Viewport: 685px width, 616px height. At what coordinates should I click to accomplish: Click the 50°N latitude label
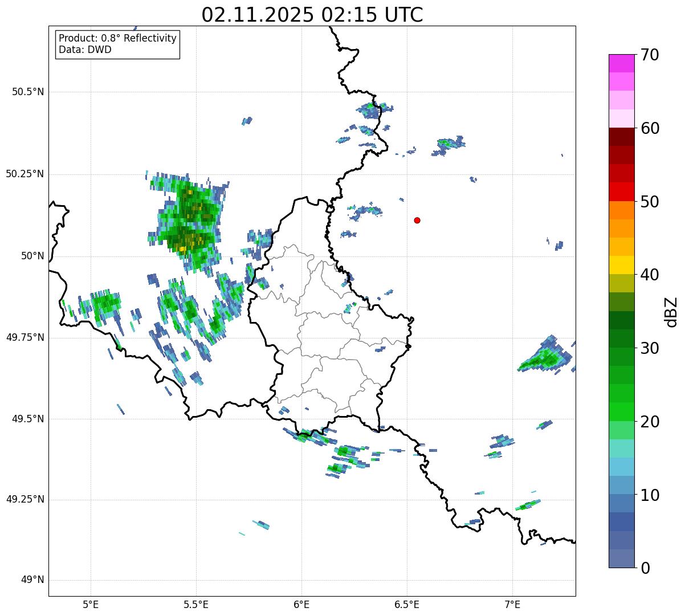tap(32, 256)
